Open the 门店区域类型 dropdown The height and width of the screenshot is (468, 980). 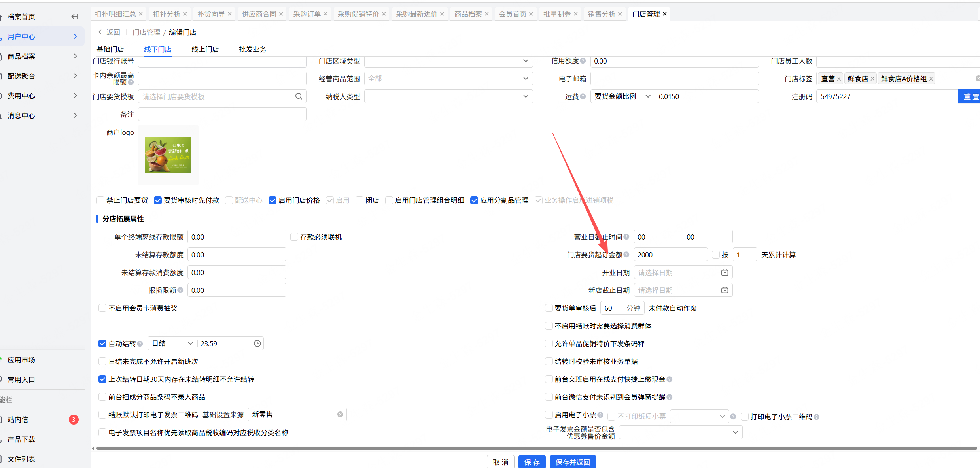(x=448, y=61)
